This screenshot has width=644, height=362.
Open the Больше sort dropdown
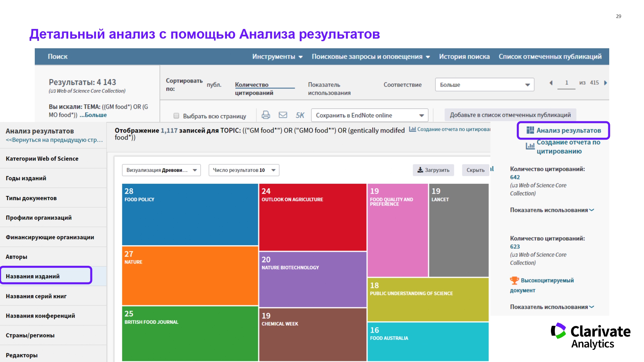485,85
